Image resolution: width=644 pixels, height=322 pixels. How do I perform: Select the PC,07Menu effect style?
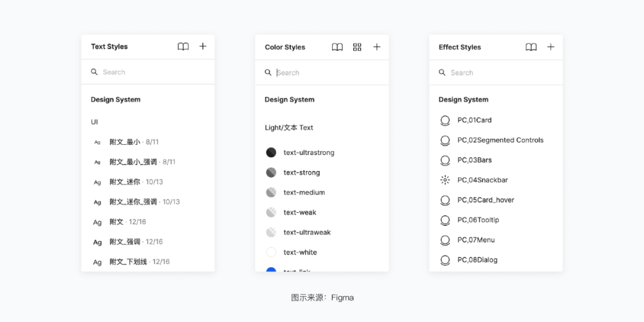pos(476,240)
